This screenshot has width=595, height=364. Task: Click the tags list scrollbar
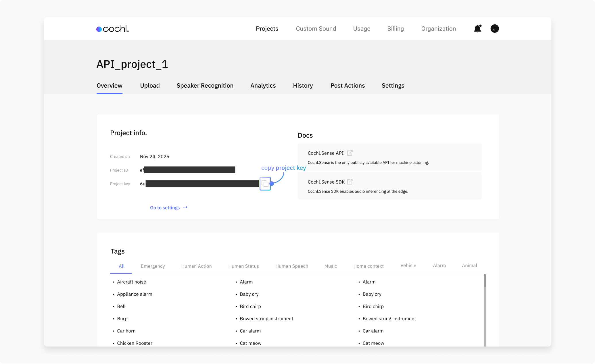coord(485,310)
